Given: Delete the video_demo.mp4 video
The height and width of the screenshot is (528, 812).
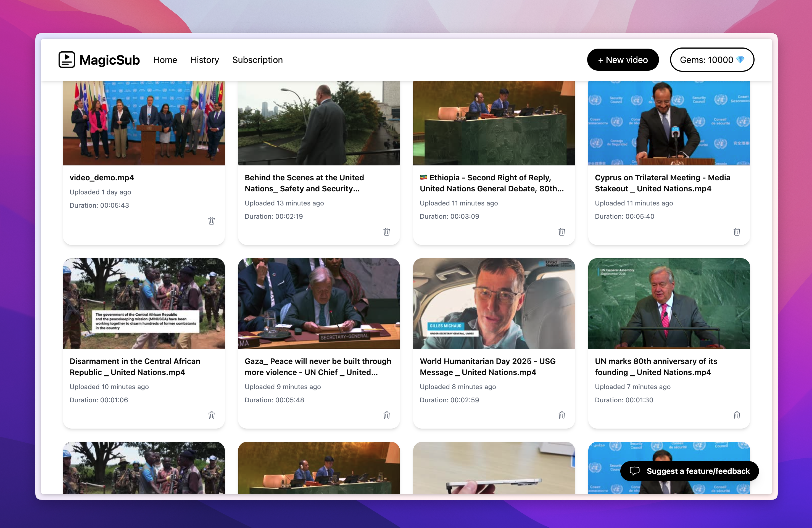Looking at the screenshot, I should click(212, 221).
